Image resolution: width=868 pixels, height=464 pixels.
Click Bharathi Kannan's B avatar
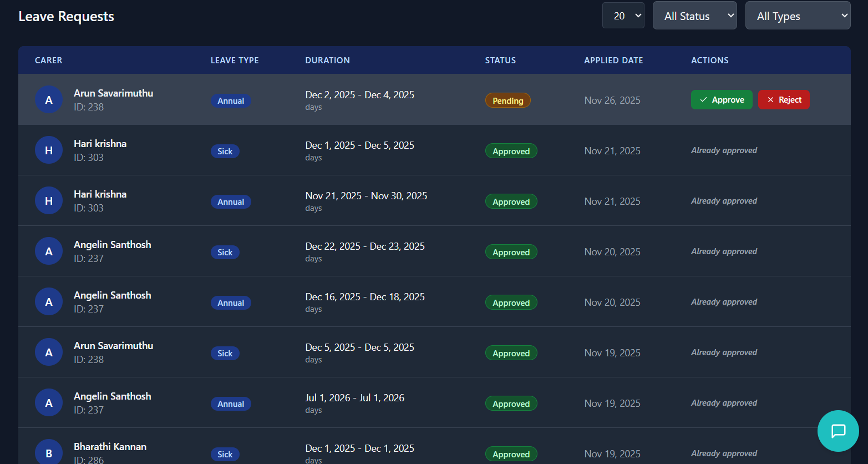(x=49, y=453)
